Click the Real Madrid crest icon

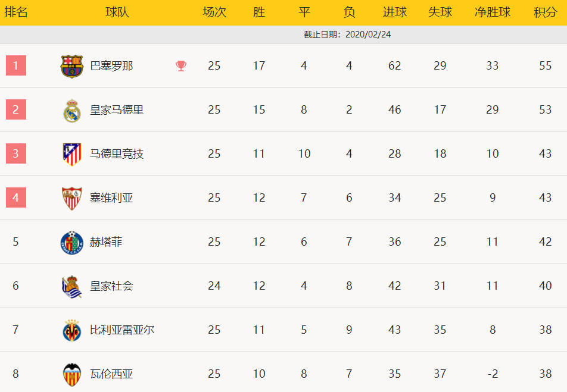tap(72, 110)
